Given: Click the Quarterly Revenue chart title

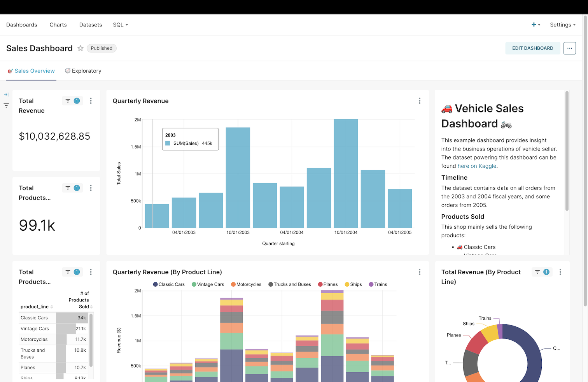Looking at the screenshot, I should 140,101.
